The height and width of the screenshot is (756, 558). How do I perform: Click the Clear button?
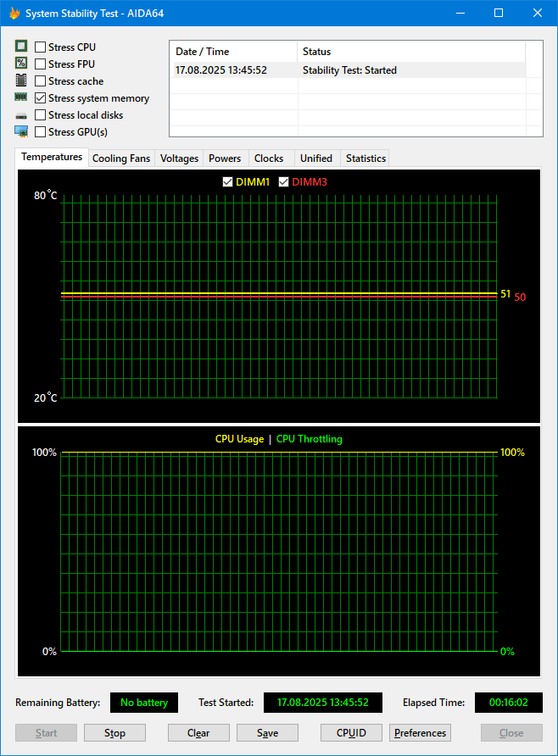tap(198, 733)
